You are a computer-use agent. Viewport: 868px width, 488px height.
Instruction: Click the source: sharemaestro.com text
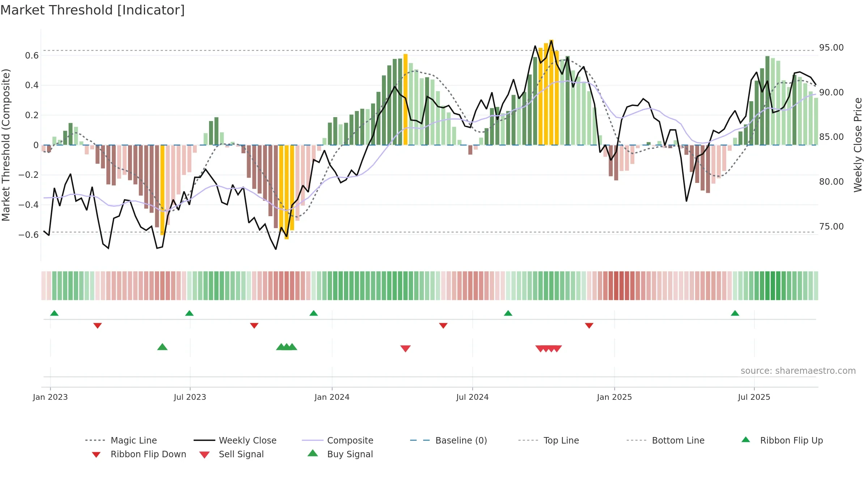coord(798,371)
